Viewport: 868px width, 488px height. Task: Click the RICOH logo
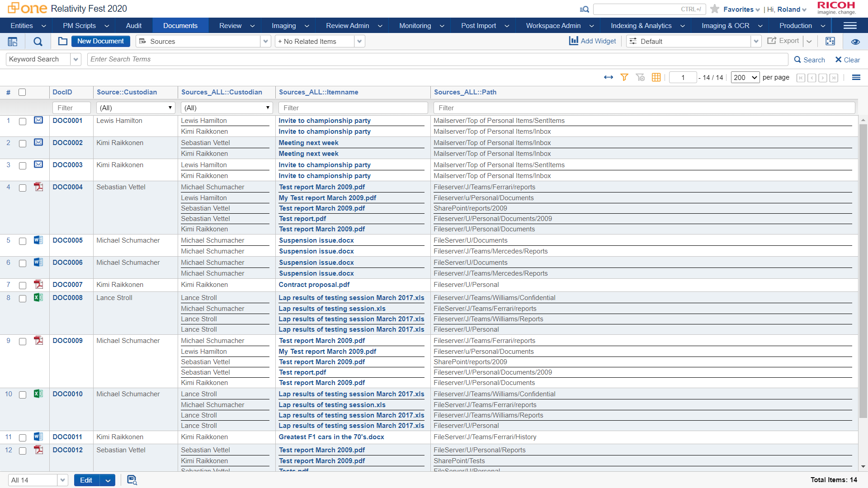[x=836, y=8]
